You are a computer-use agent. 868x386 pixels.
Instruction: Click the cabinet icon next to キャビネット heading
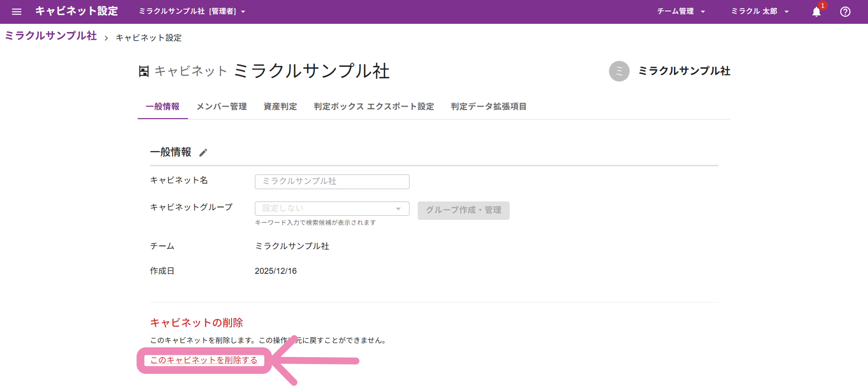144,71
